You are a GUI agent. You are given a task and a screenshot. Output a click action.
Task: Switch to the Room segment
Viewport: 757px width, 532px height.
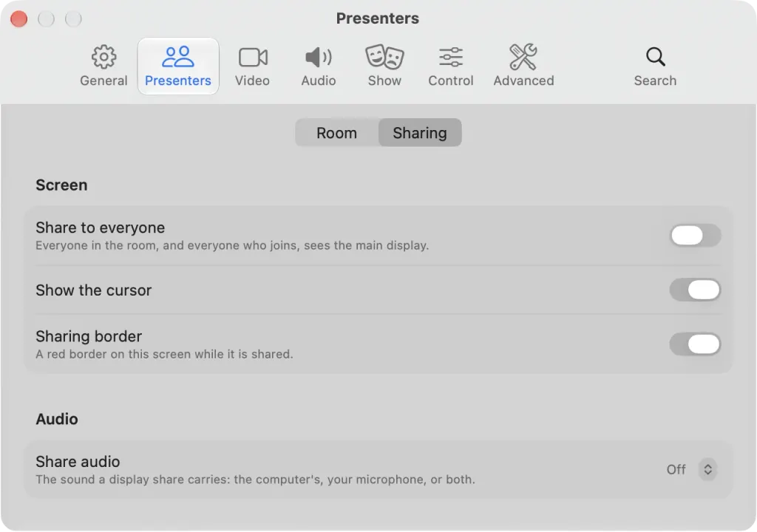tap(337, 133)
